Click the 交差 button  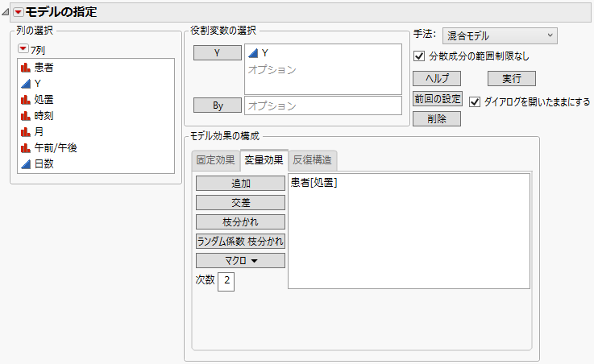[240, 203]
